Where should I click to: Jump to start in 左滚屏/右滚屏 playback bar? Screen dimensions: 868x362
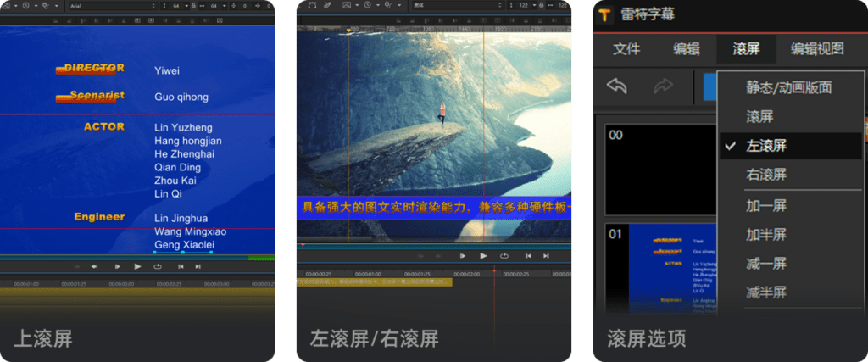(x=528, y=256)
